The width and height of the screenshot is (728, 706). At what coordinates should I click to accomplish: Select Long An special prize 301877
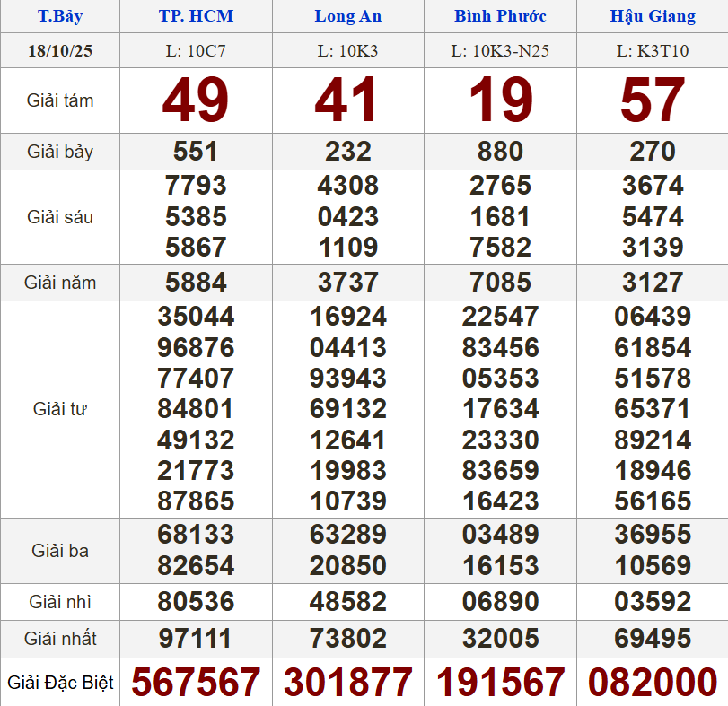[347, 684]
